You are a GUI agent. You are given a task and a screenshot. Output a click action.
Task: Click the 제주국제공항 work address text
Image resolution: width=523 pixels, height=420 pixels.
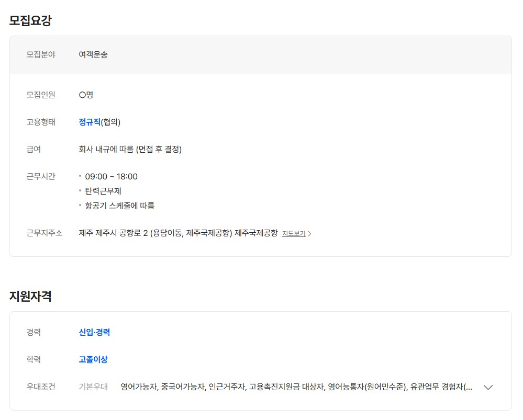coord(178,233)
